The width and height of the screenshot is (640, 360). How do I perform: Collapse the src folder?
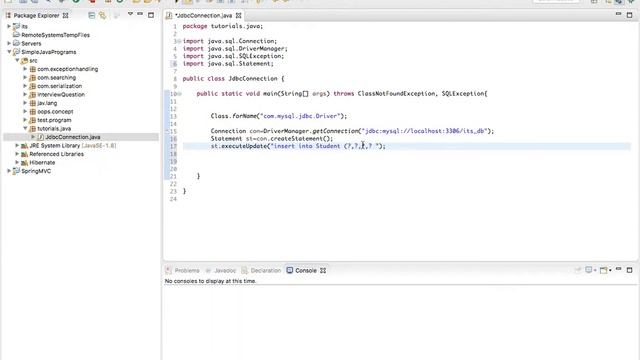(x=17, y=60)
